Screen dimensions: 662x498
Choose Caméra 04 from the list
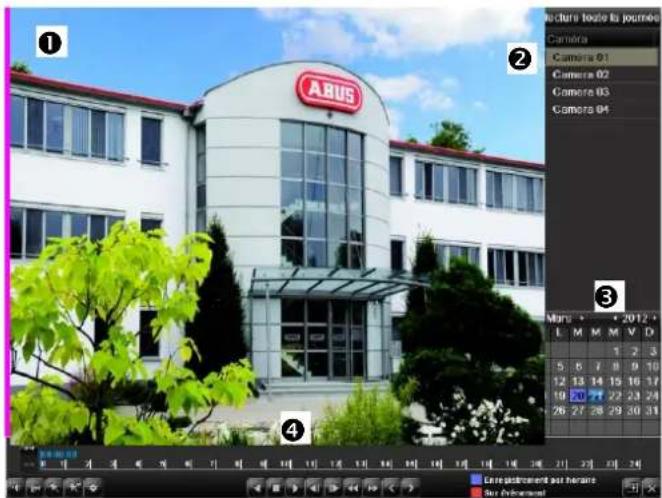click(600, 109)
